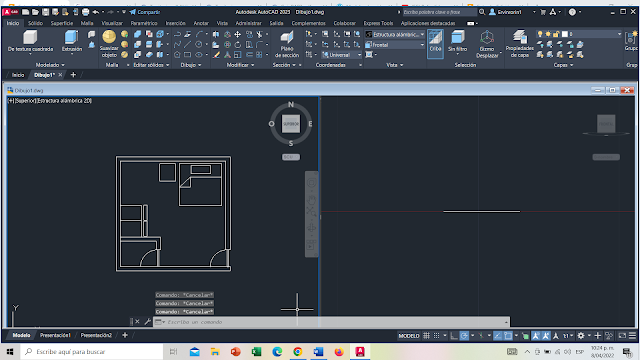Click the layer 0 white color swatch

point(564,34)
